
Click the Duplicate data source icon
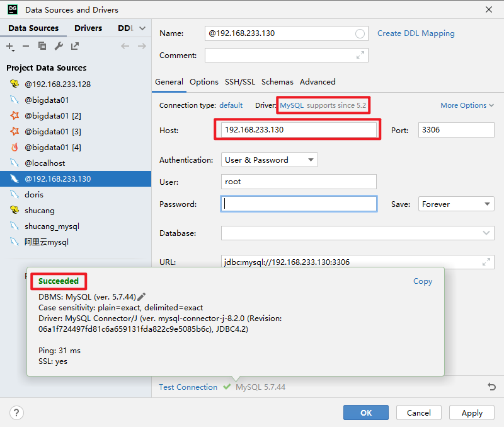[x=42, y=46]
